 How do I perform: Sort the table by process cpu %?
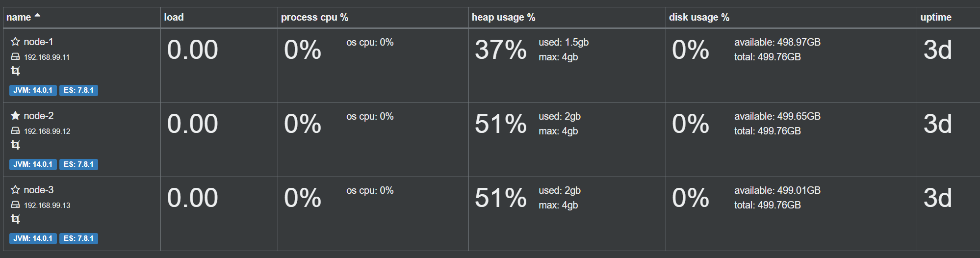(314, 17)
